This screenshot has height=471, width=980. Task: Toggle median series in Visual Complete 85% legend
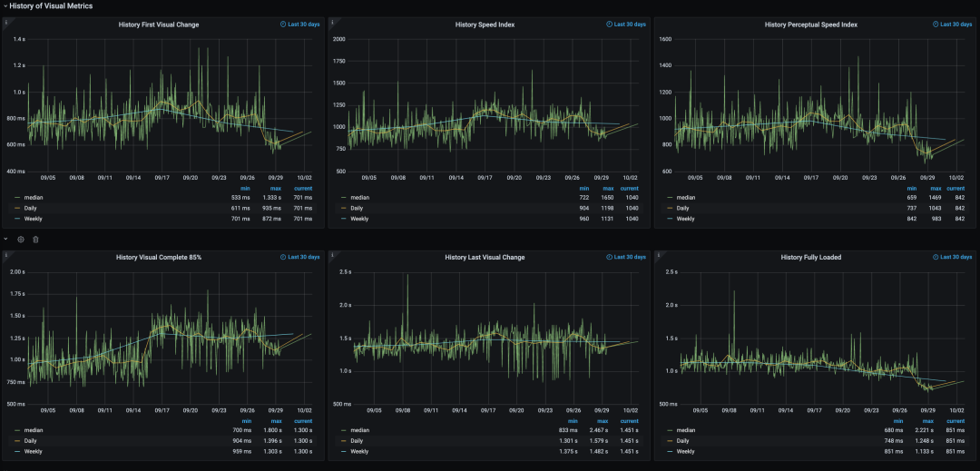point(34,430)
